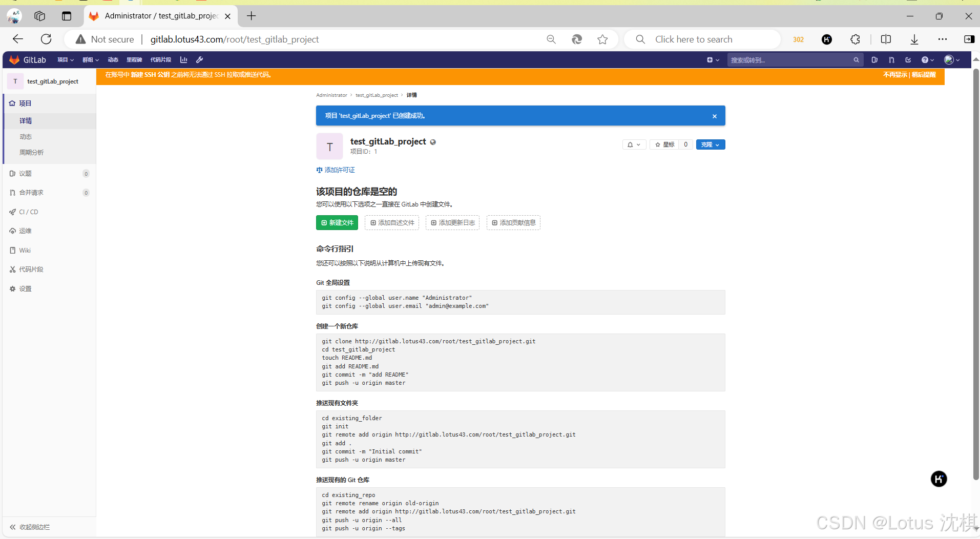The height and width of the screenshot is (539, 980).
Task: Expand the user avatar dropdown in navbar
Action: pyautogui.click(x=952, y=60)
